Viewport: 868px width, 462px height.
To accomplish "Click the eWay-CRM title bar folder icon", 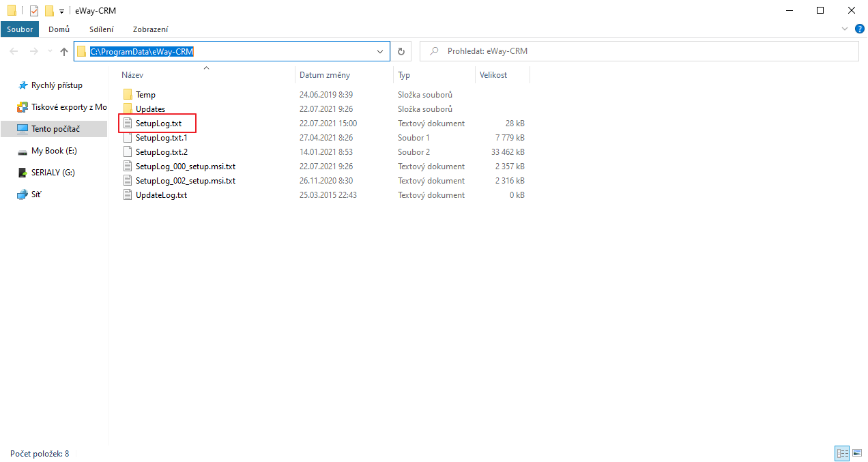I will 12,11.
